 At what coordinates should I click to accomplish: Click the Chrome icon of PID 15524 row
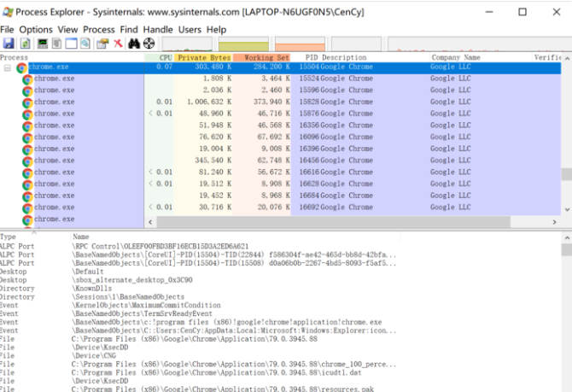[27, 79]
